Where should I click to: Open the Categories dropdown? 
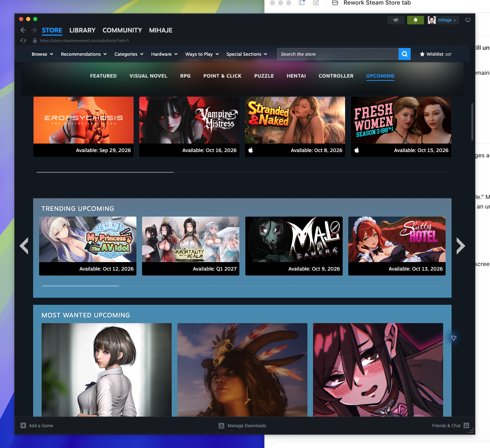(x=129, y=54)
